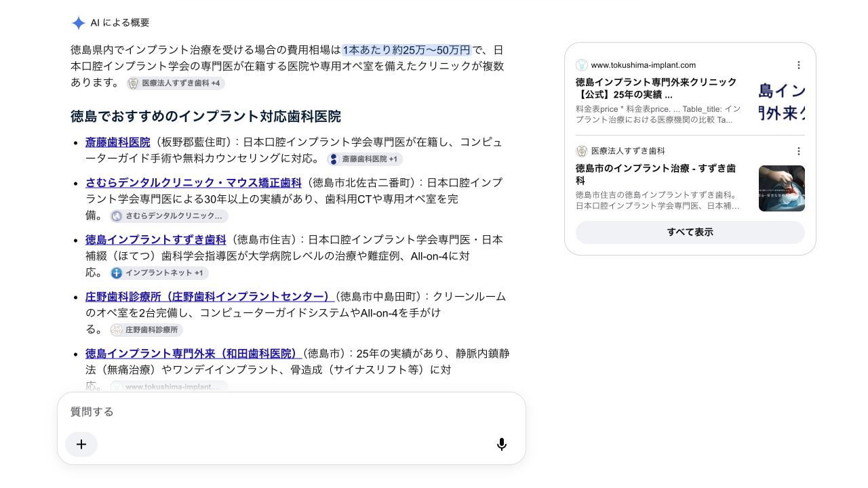Open the 徳島インプラントすずき歯科 link
The image size is (868, 488).
pos(156,240)
